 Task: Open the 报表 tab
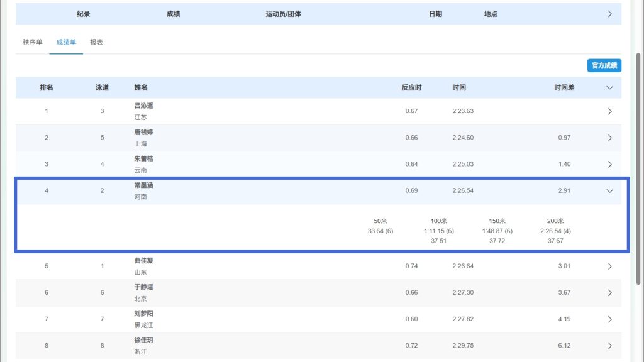tap(96, 43)
